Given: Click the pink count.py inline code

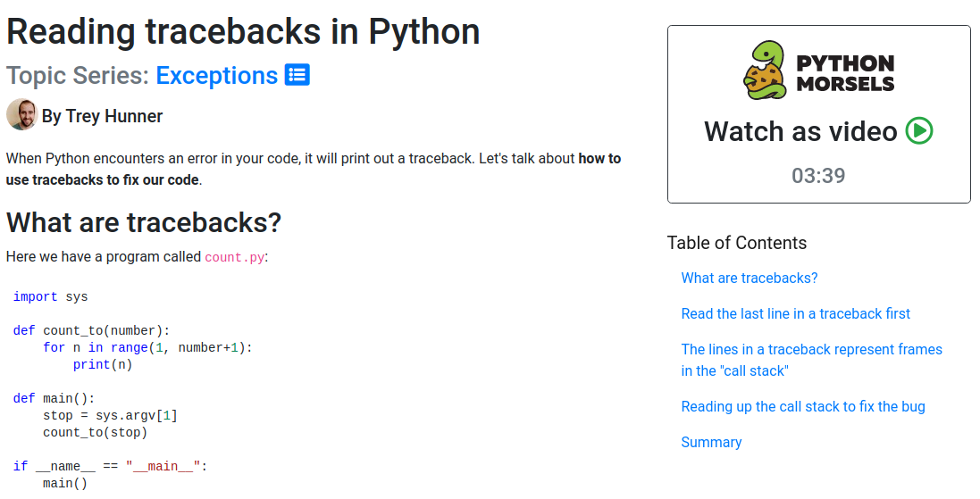Looking at the screenshot, I should click(234, 257).
